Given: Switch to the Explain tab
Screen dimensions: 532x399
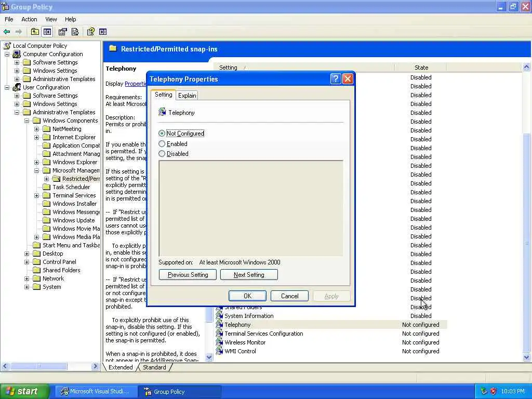Looking at the screenshot, I should click(187, 96).
